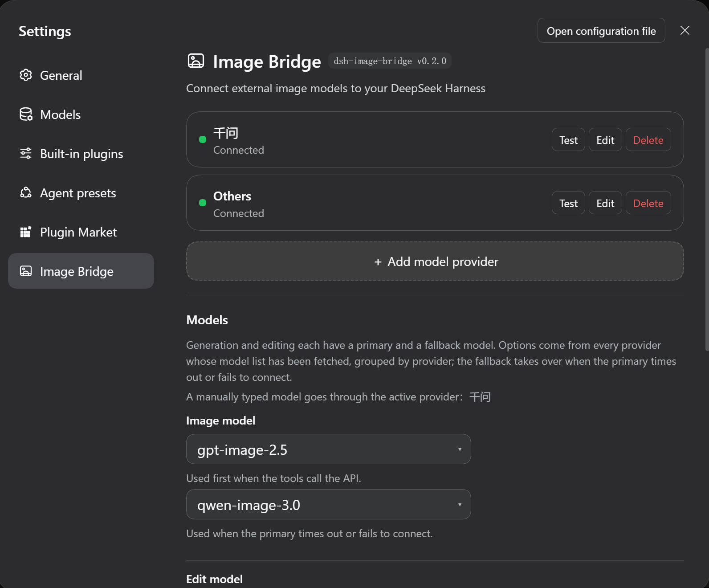
Task: Click the Built-in plugins sliders icon
Action: tap(26, 153)
